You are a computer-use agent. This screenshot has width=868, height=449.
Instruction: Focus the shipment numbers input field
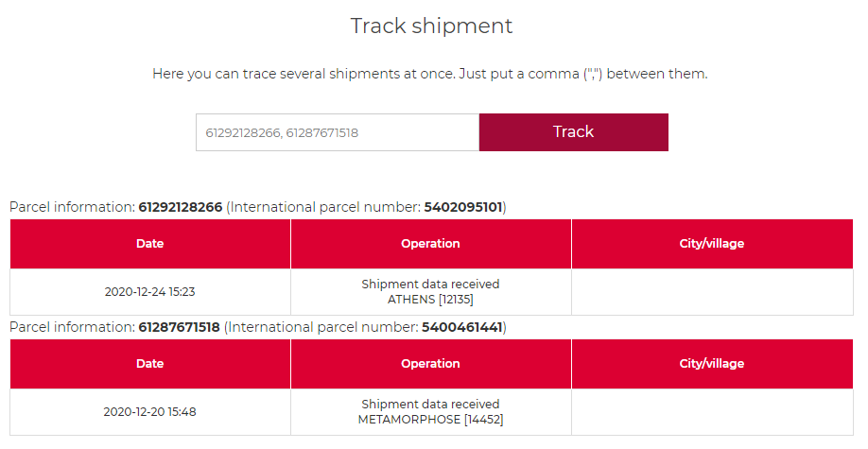click(338, 132)
